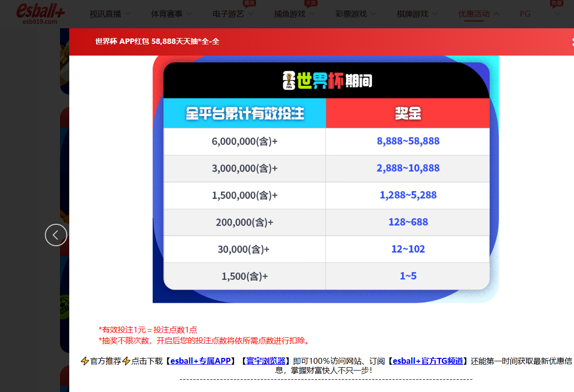This screenshot has height=392, width=574.
Task: Expand chevron next to 彩票游戏
Action: [374, 14]
